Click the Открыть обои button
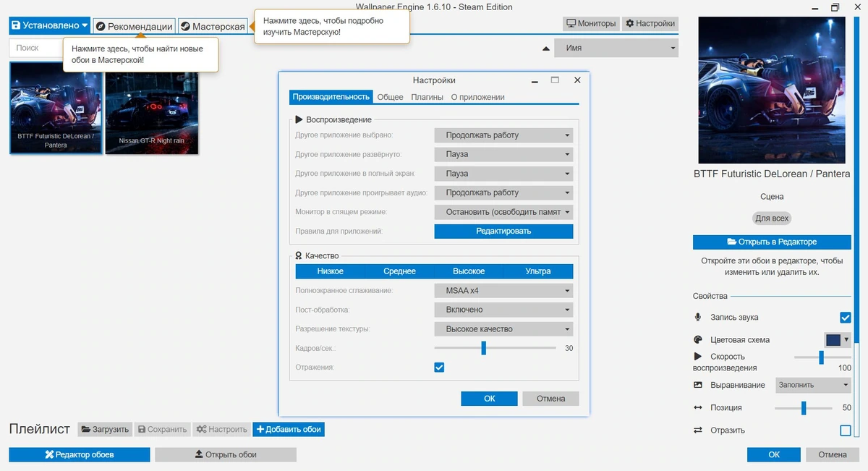 226,454
